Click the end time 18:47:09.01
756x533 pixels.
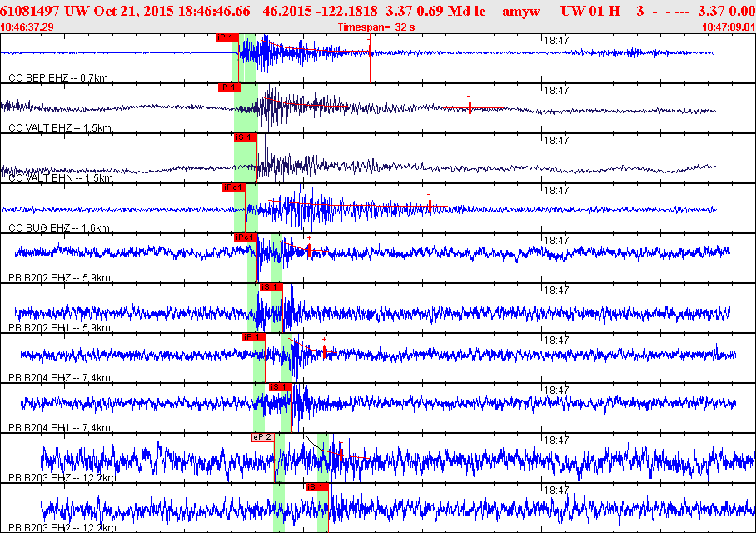(x=729, y=27)
